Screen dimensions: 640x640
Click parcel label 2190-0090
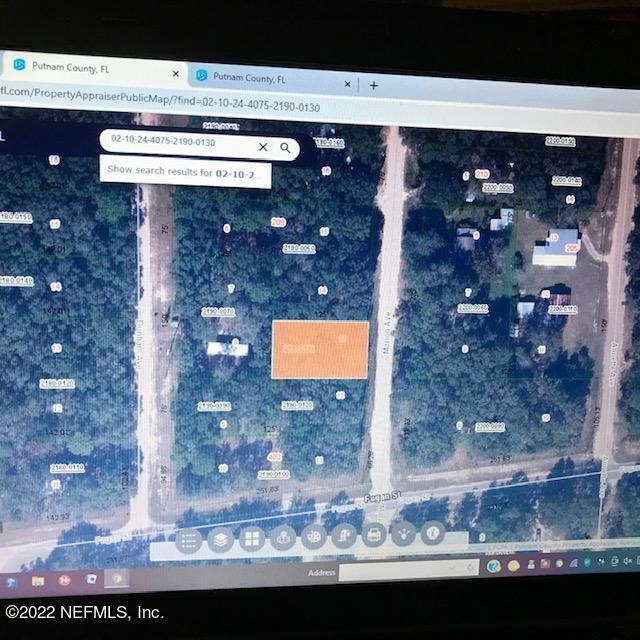214,406
